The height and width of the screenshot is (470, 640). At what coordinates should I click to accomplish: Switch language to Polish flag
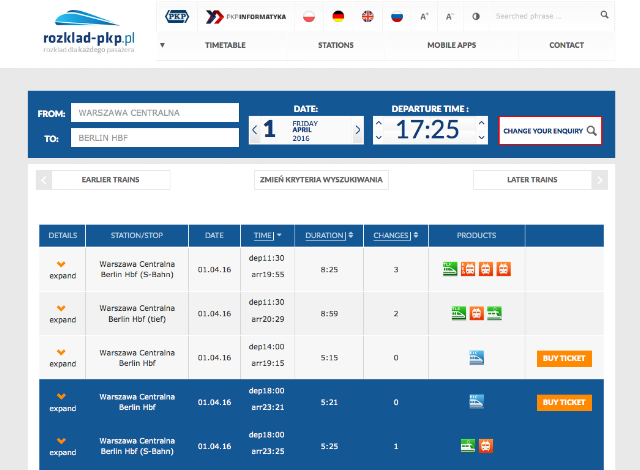pyautogui.click(x=309, y=17)
